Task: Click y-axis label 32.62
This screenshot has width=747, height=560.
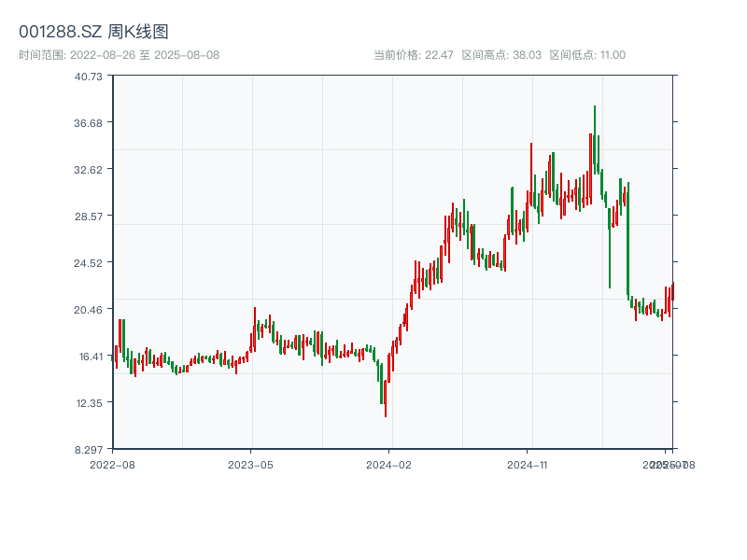Action: [x=88, y=170]
